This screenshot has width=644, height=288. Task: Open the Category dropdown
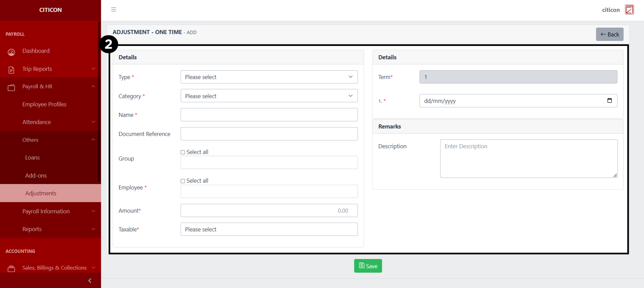coord(269,96)
